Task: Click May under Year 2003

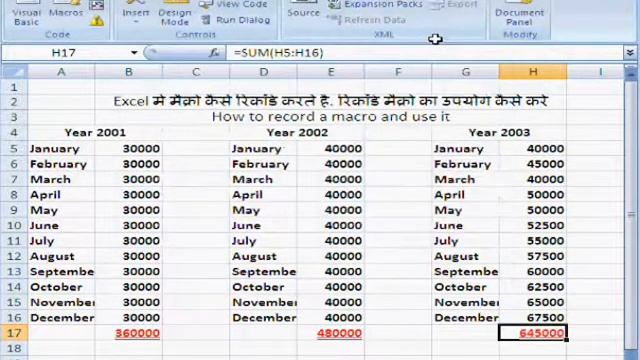Action: pyautogui.click(x=465, y=210)
